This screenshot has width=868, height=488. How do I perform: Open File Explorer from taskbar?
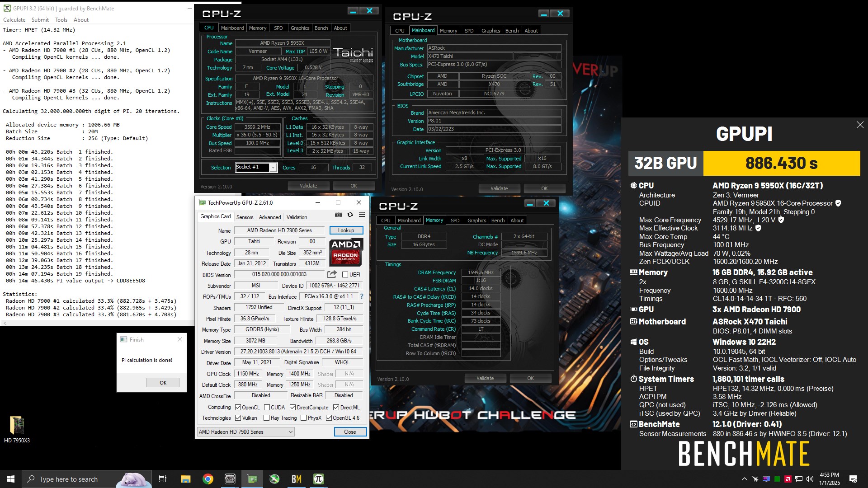[x=186, y=479]
